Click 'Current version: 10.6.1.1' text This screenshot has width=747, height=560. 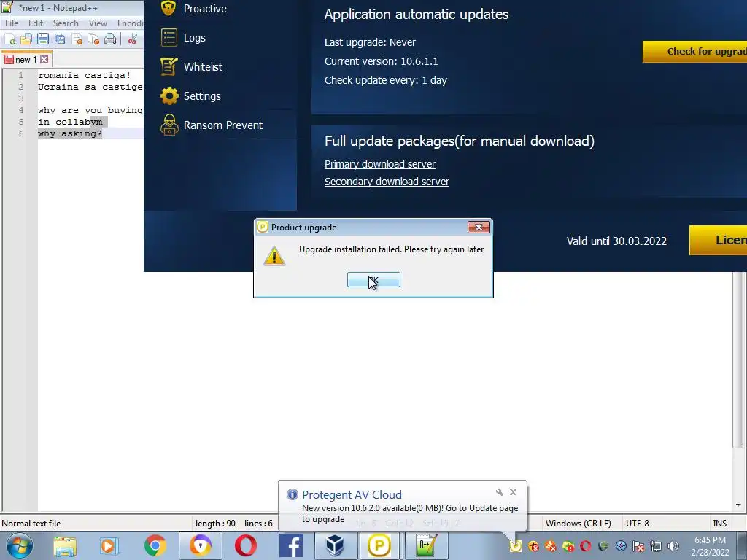coord(381,61)
